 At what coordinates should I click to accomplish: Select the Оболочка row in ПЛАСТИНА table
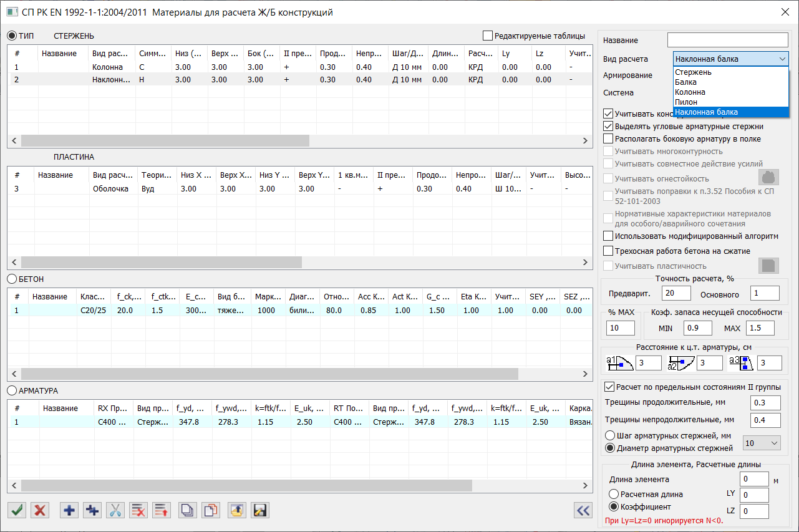point(111,188)
